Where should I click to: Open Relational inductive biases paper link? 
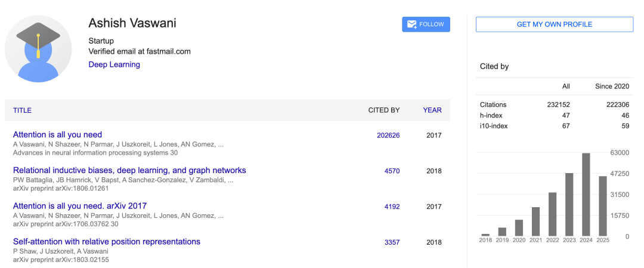pyautogui.click(x=129, y=171)
